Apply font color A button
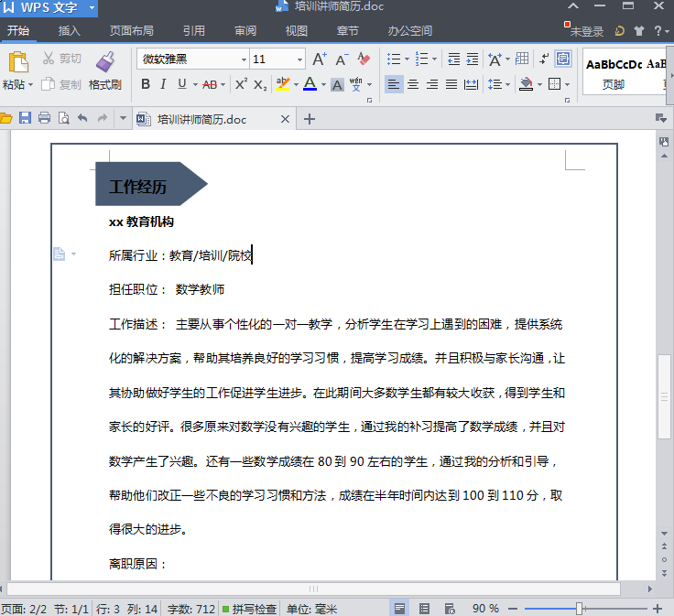Viewport: 674px width, 616px height. (x=310, y=84)
